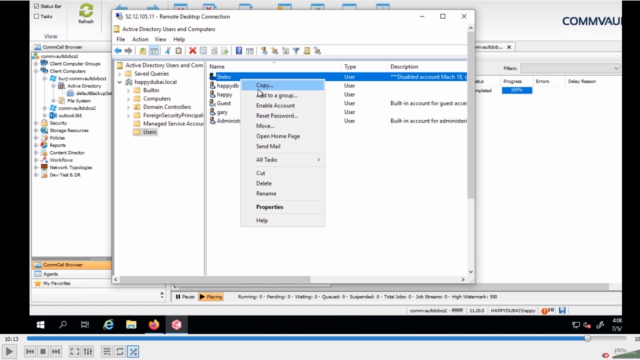The width and height of the screenshot is (640, 360).
Task: Open Task View on the taskbar
Action: (x=85, y=325)
